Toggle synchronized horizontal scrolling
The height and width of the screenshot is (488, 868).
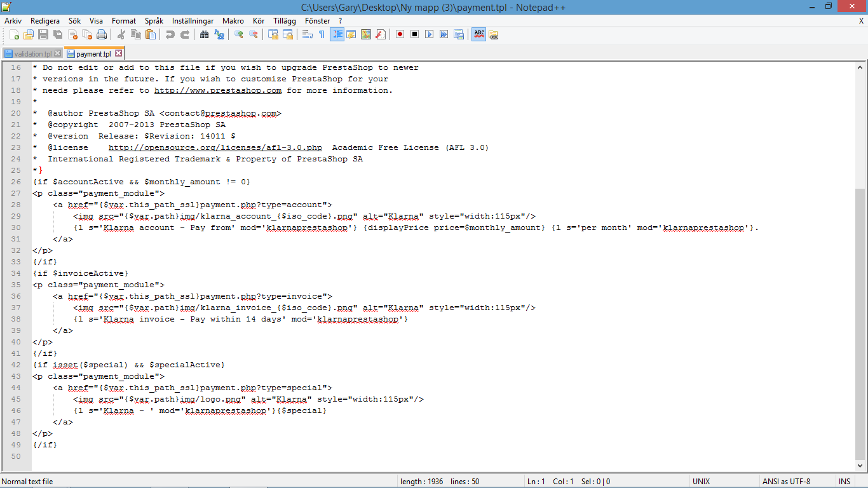click(x=288, y=34)
